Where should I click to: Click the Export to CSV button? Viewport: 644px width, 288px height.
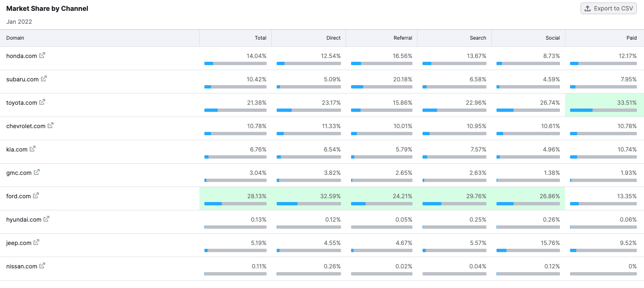click(x=608, y=8)
